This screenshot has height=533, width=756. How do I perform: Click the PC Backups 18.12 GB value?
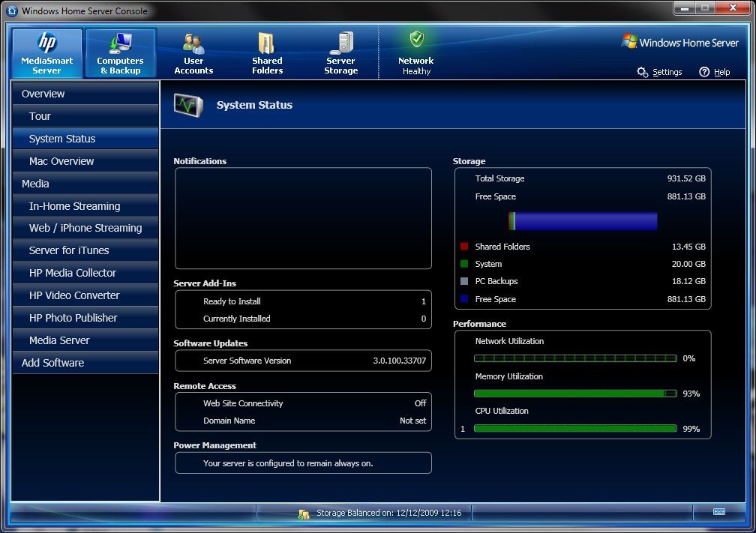pos(688,281)
